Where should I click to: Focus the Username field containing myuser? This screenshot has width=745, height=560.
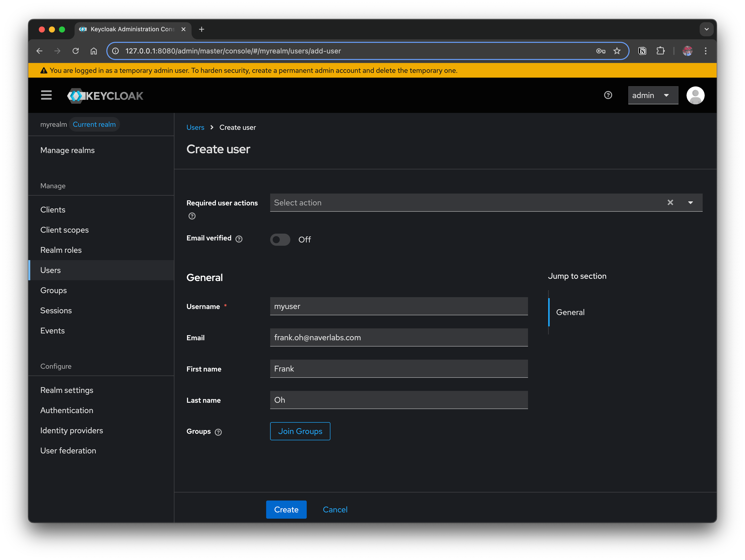[x=399, y=306]
